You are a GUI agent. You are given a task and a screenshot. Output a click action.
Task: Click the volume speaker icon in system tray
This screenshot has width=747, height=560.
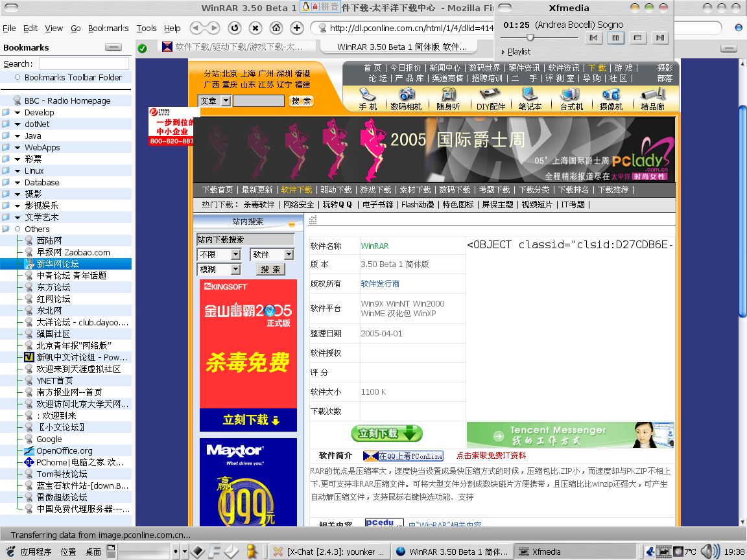[x=710, y=552]
